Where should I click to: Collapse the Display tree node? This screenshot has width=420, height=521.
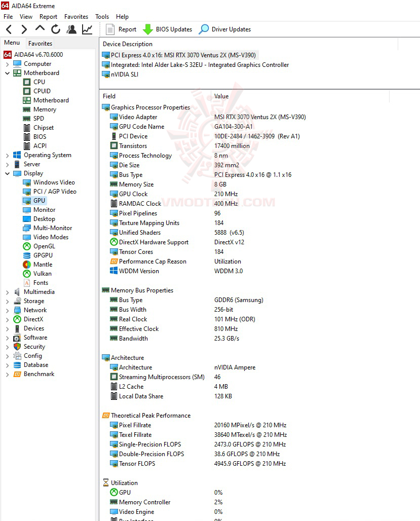[7, 173]
